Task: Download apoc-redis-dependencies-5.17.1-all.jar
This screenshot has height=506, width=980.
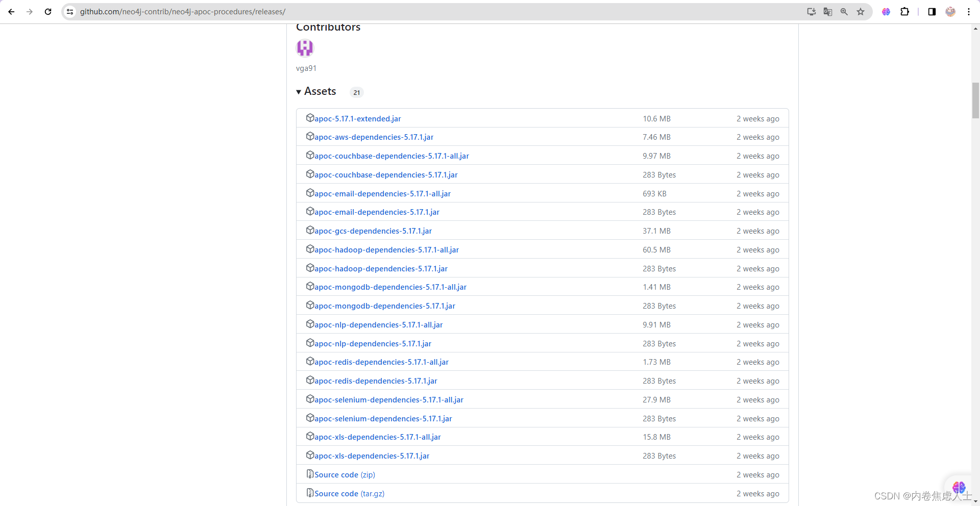Action: [381, 362]
